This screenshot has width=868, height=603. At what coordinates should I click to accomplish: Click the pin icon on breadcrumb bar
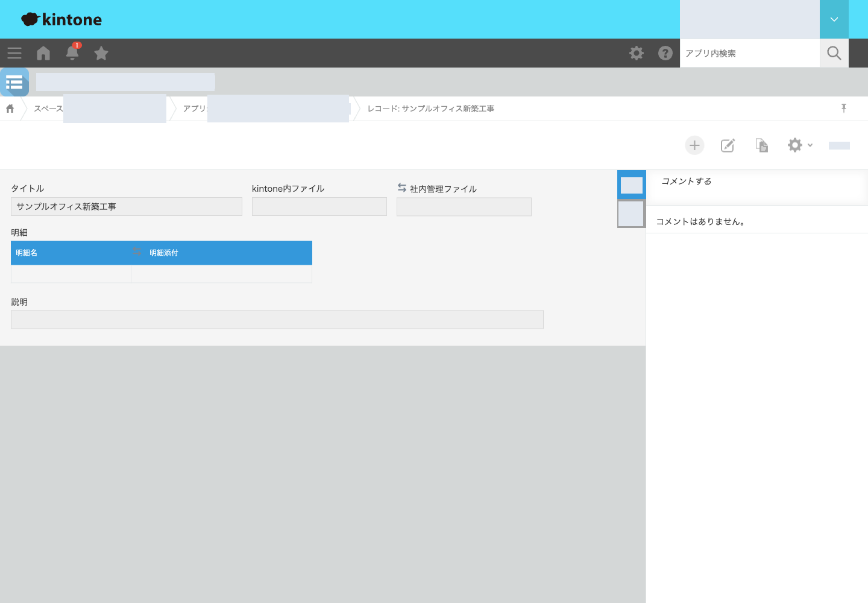click(x=844, y=108)
